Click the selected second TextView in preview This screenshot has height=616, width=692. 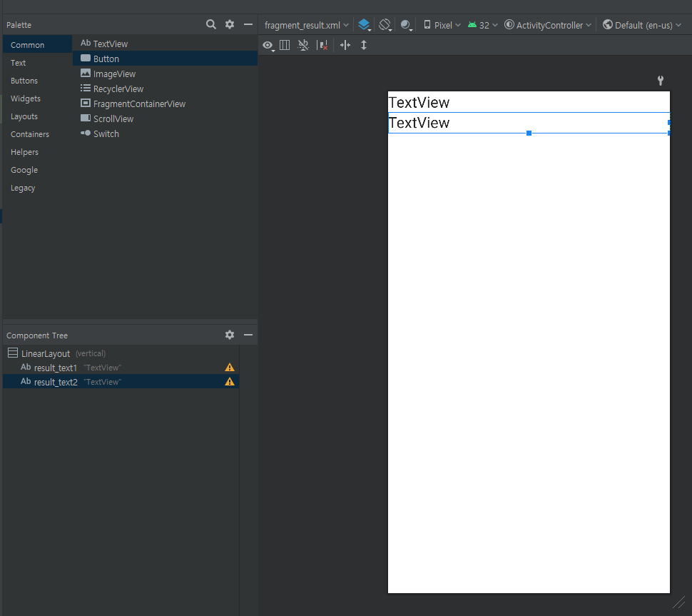[529, 123]
